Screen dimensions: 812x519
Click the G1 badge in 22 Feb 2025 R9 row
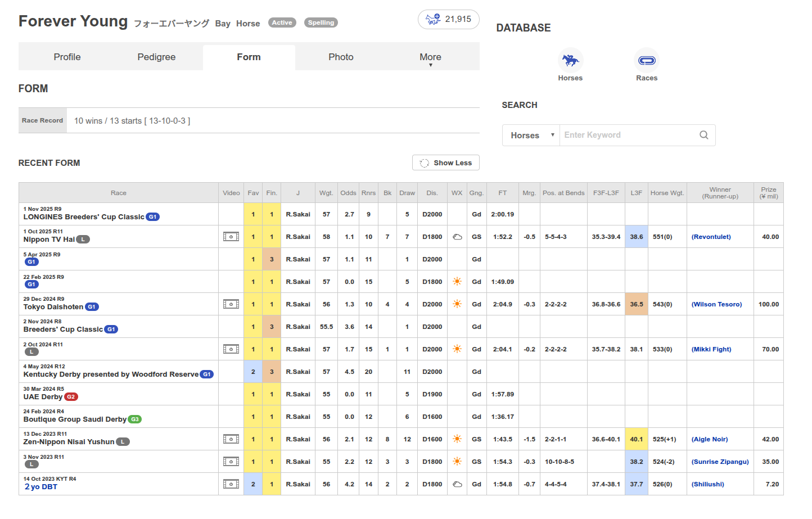[31, 285]
